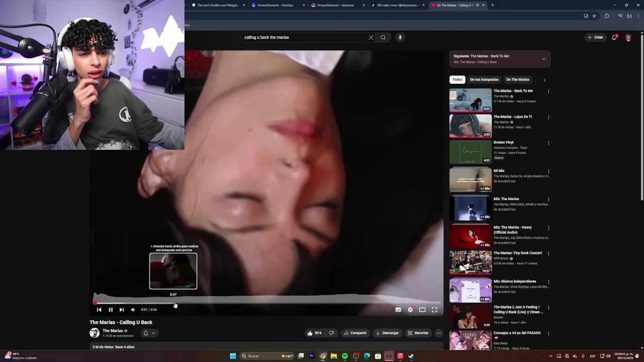Mute The Marías tab speaker icon

point(477,5)
